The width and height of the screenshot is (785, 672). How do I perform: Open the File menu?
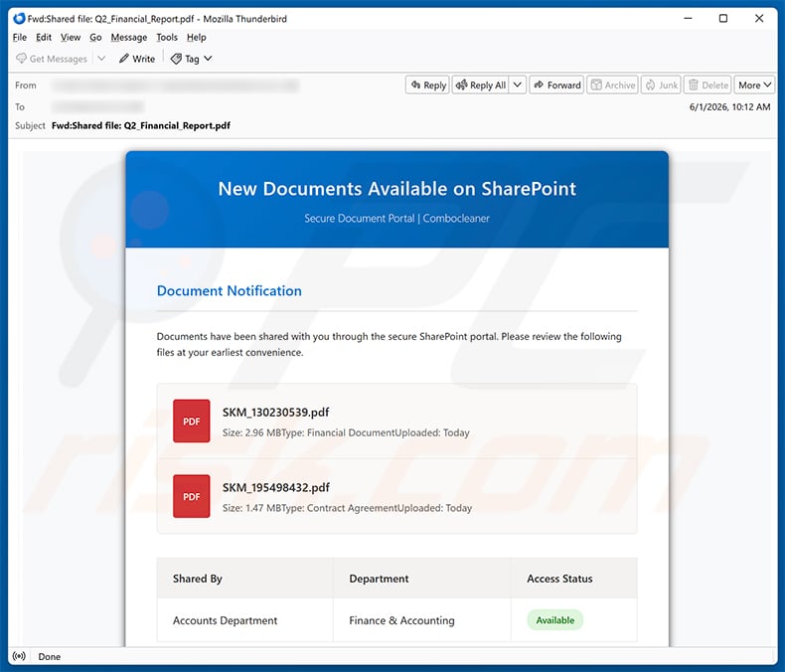(x=20, y=37)
